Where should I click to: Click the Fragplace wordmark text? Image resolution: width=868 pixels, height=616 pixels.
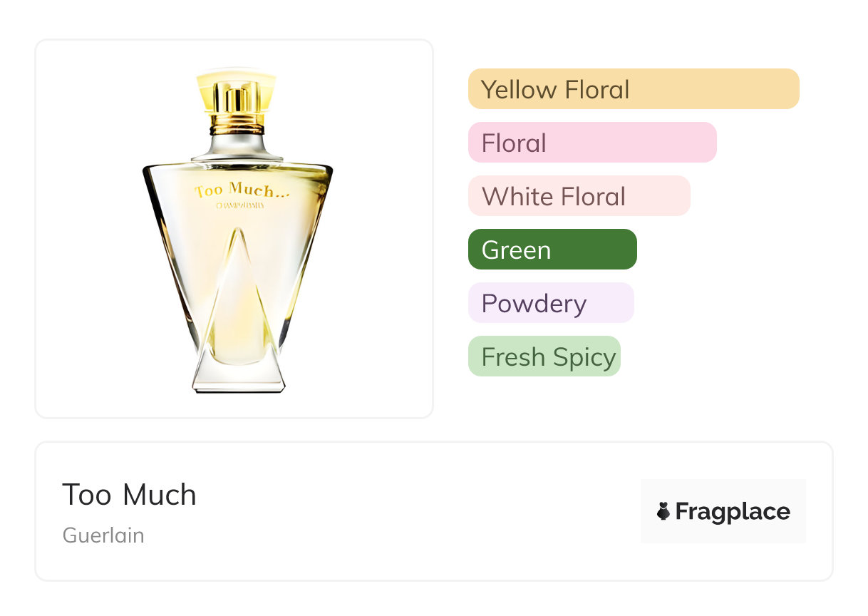click(732, 511)
